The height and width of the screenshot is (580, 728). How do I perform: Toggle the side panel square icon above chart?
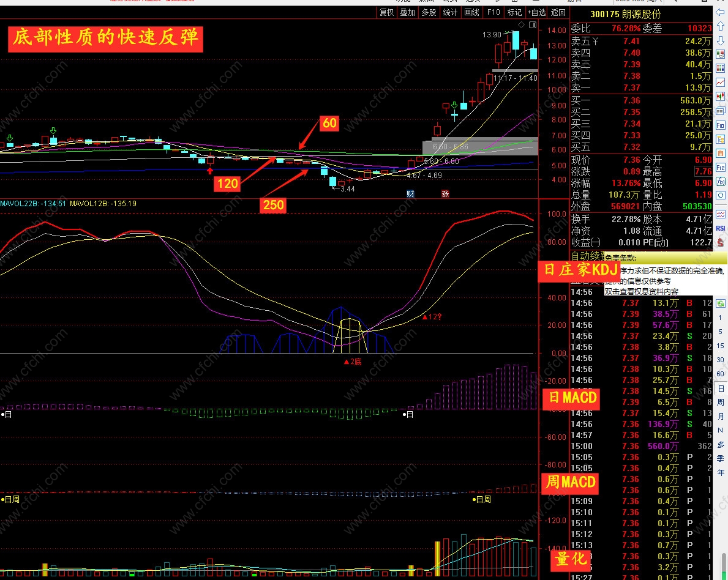(533, 24)
